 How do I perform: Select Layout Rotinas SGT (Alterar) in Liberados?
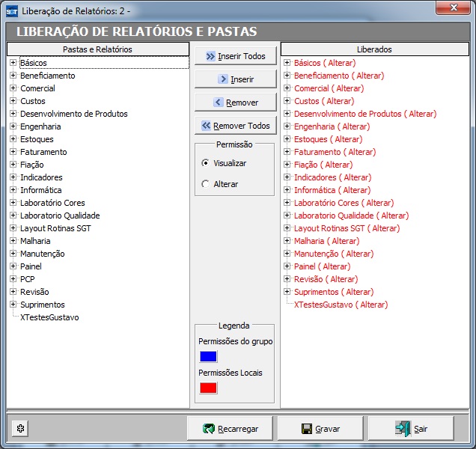[347, 228]
